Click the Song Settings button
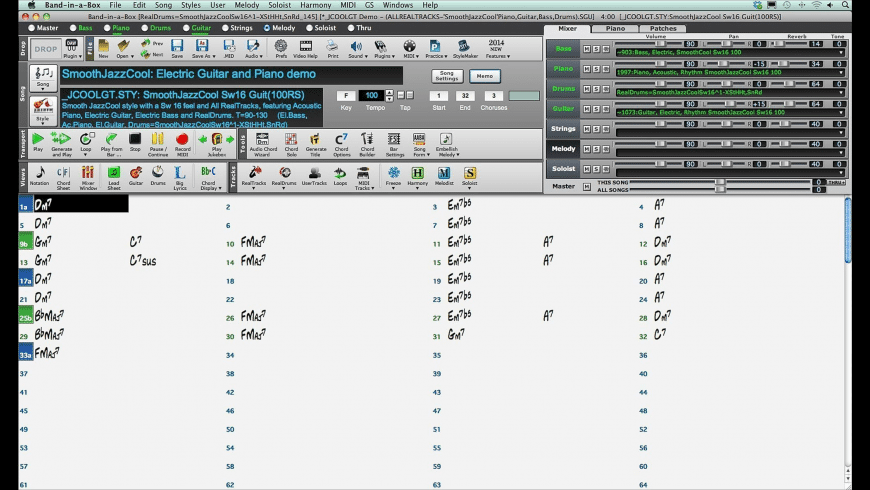The image size is (870, 490). pos(447,76)
